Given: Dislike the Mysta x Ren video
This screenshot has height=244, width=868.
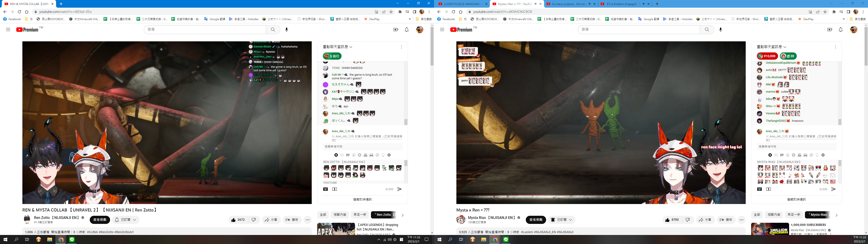Looking at the screenshot, I should pyautogui.click(x=688, y=220).
